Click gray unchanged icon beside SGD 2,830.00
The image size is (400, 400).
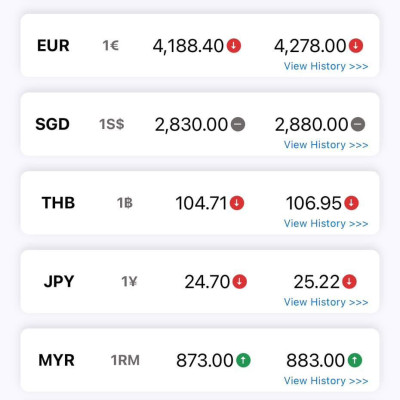[x=238, y=124]
